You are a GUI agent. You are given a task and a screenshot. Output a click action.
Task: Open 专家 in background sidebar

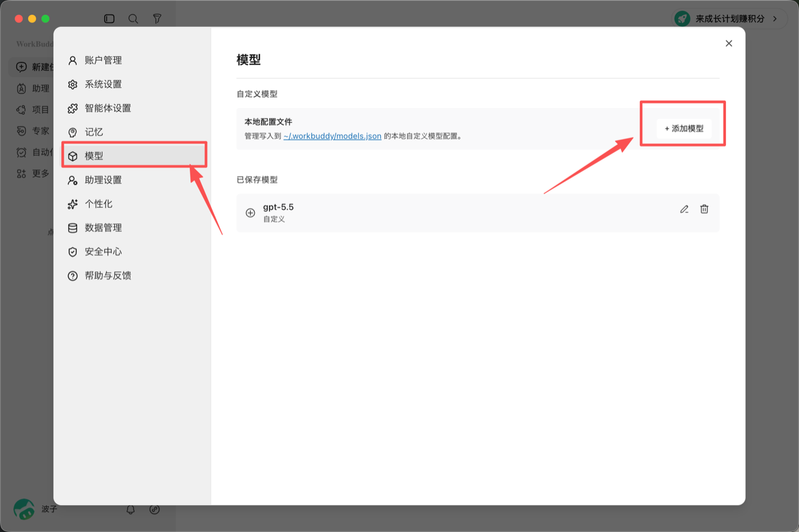(33, 131)
